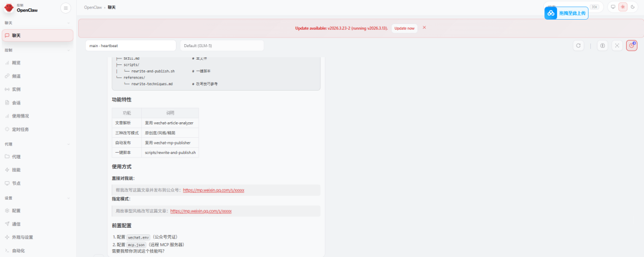The height and width of the screenshot is (257, 644).
Task: Open 外观与设置 appearance settings in sidebar
Action: tap(38, 237)
